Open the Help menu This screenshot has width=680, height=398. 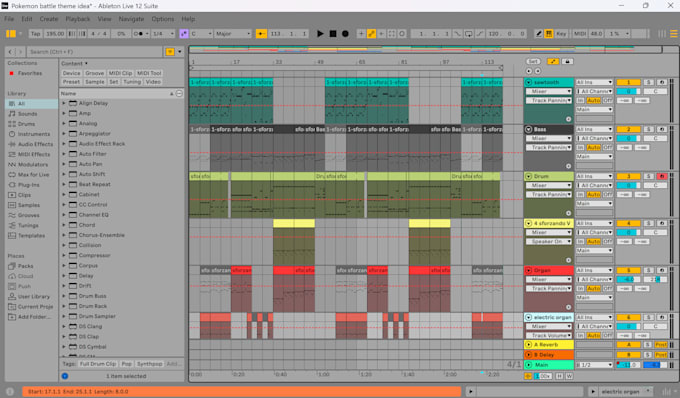point(188,19)
